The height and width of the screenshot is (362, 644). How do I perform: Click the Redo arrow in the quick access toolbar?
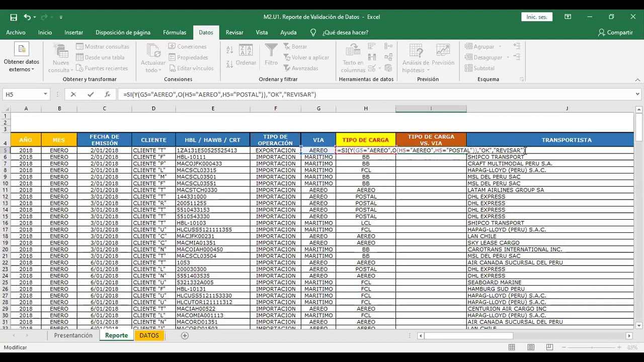45,17
